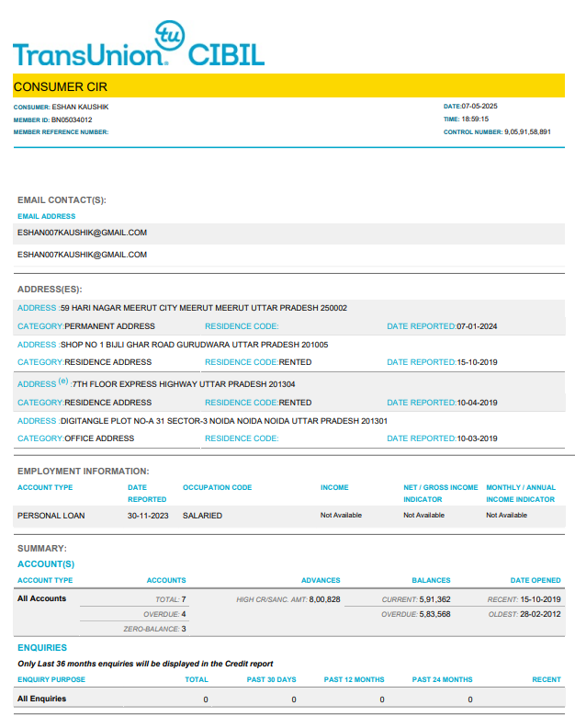Click the CIBIL wordmark in the header
The height and width of the screenshot is (728, 575).
226,54
